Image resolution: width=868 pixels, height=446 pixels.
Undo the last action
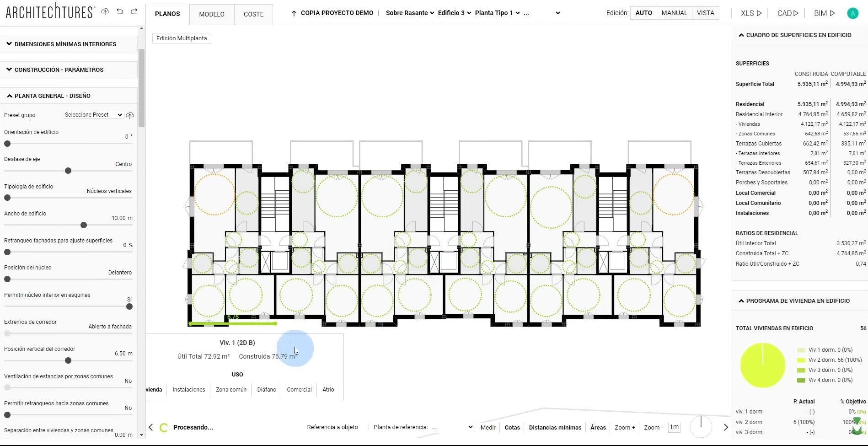tap(120, 12)
